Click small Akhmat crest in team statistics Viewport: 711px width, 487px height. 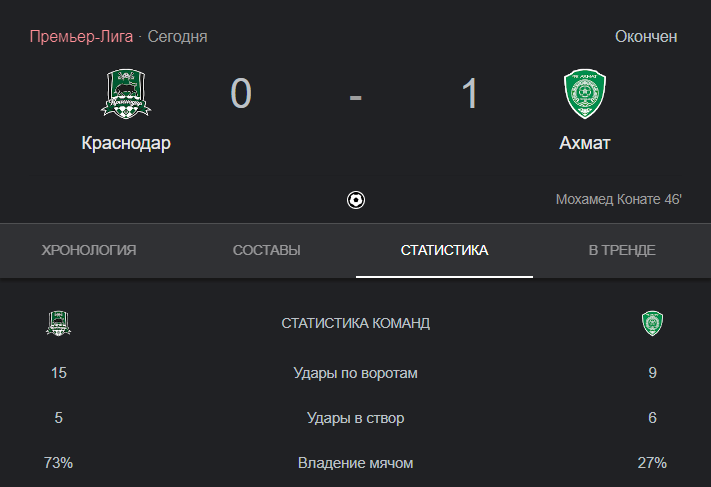653,323
